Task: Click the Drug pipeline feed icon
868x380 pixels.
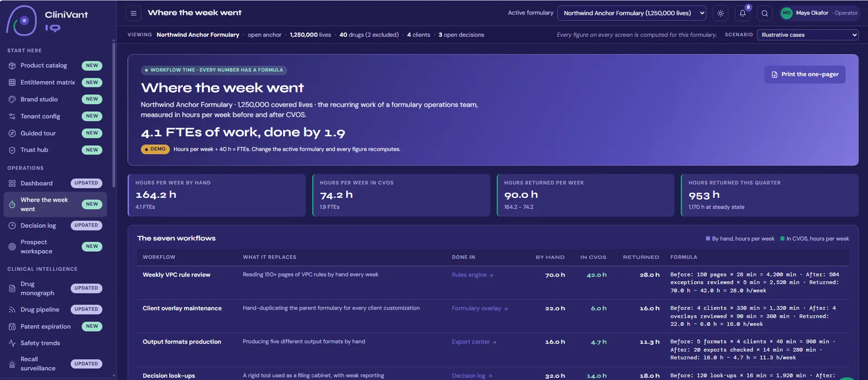Action: tap(12, 310)
